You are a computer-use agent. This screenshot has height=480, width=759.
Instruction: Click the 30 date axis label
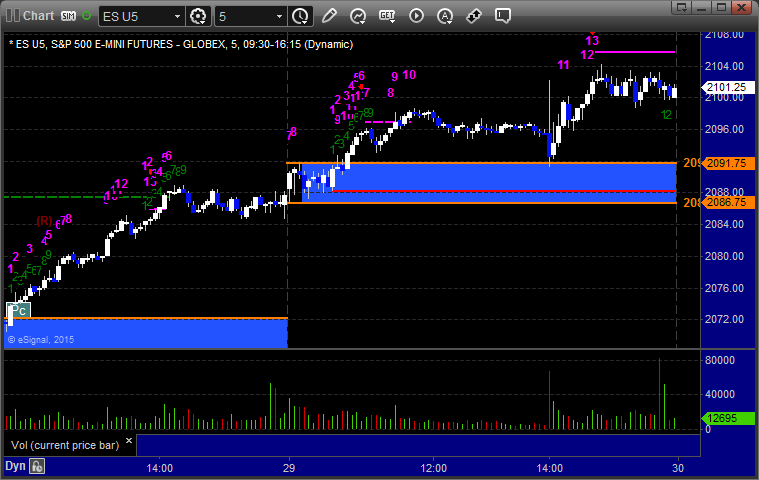point(678,468)
